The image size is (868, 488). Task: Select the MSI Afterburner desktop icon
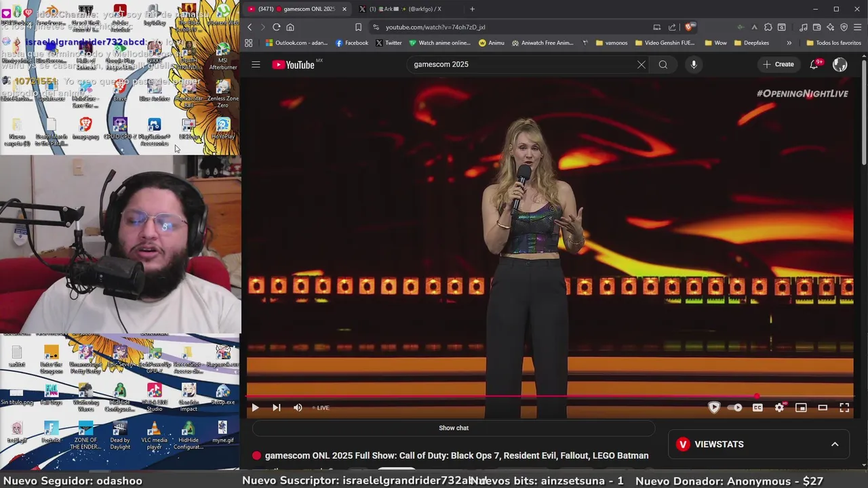pos(222,56)
